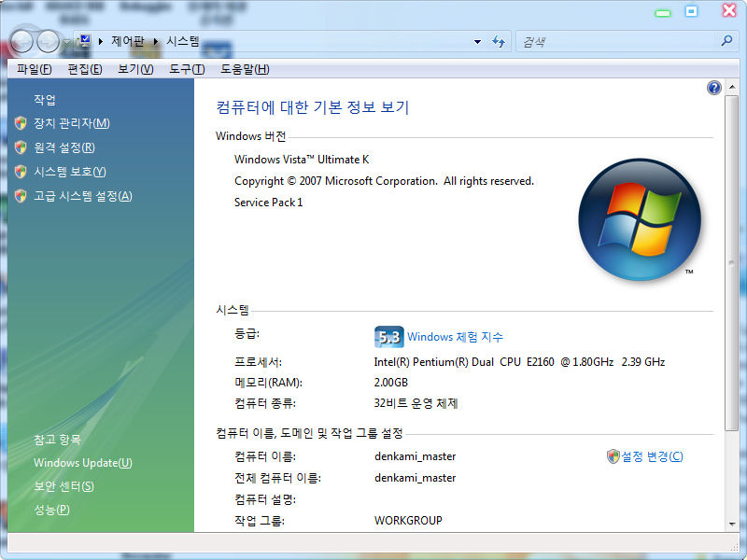
Task: Maximize the System window
Action: pyautogui.click(x=691, y=11)
